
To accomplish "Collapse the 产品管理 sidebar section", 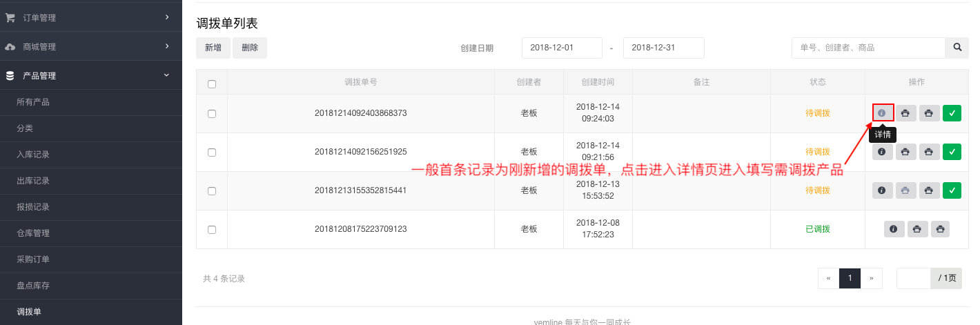I will click(91, 76).
